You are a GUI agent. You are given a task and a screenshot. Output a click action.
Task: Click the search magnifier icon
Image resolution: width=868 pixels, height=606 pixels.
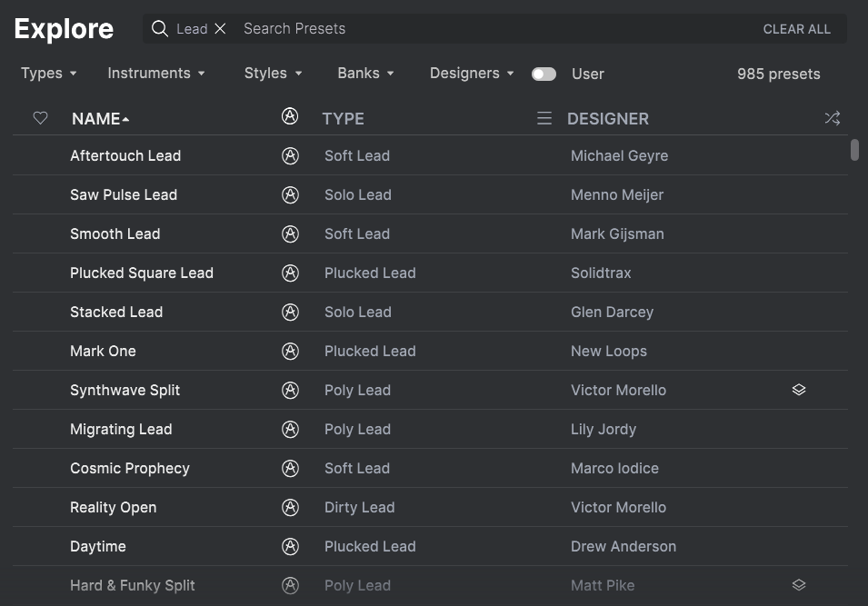(159, 29)
